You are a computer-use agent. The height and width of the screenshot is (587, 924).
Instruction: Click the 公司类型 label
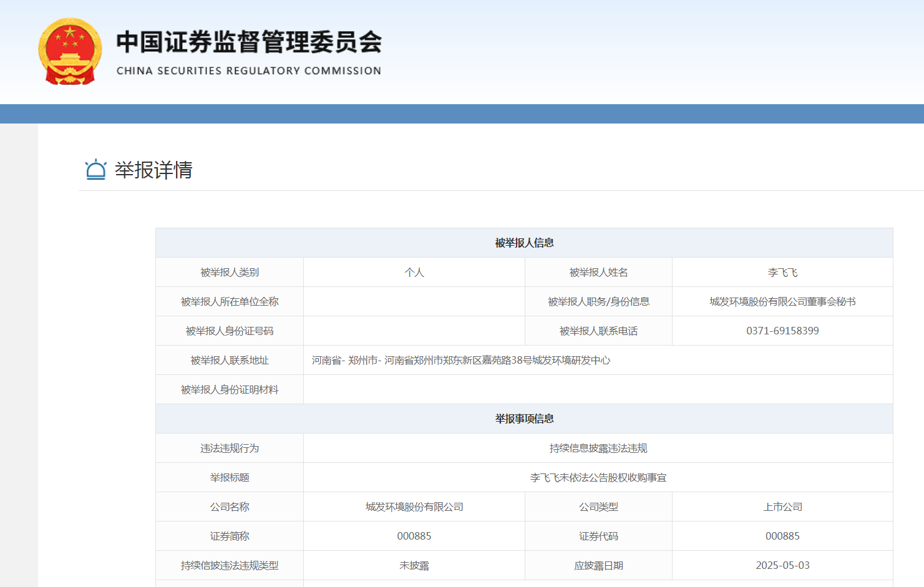tap(598, 507)
